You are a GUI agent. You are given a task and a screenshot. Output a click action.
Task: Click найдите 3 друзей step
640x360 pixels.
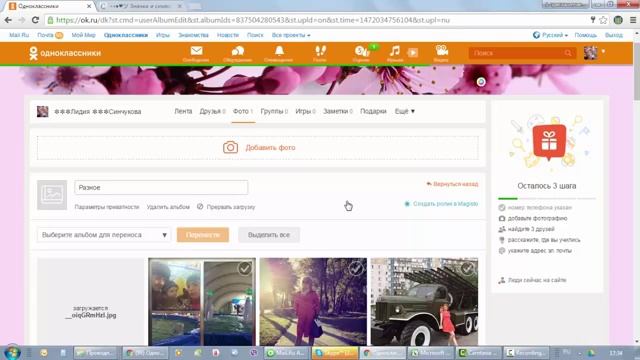click(531, 229)
